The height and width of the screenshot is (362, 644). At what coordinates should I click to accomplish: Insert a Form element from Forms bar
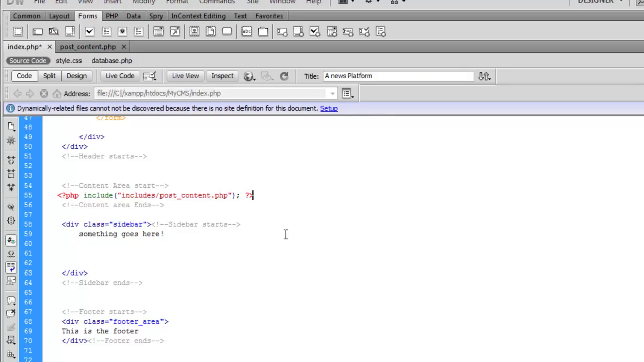(x=18, y=32)
